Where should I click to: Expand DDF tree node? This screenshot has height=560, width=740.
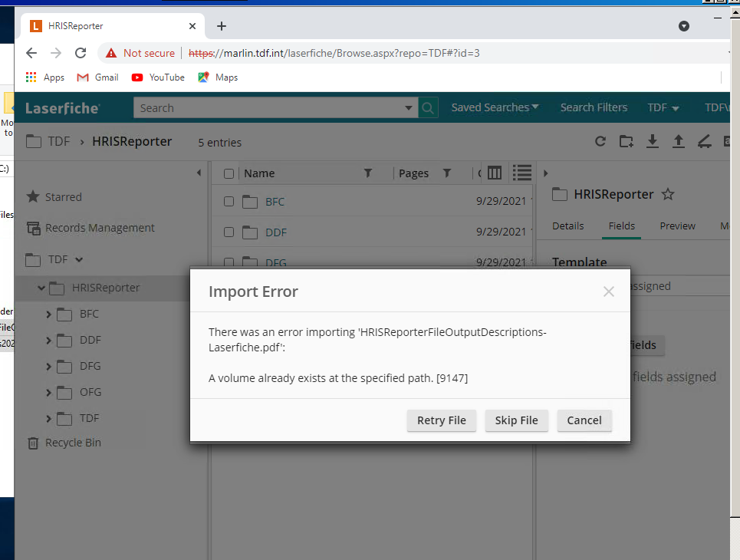click(x=48, y=340)
